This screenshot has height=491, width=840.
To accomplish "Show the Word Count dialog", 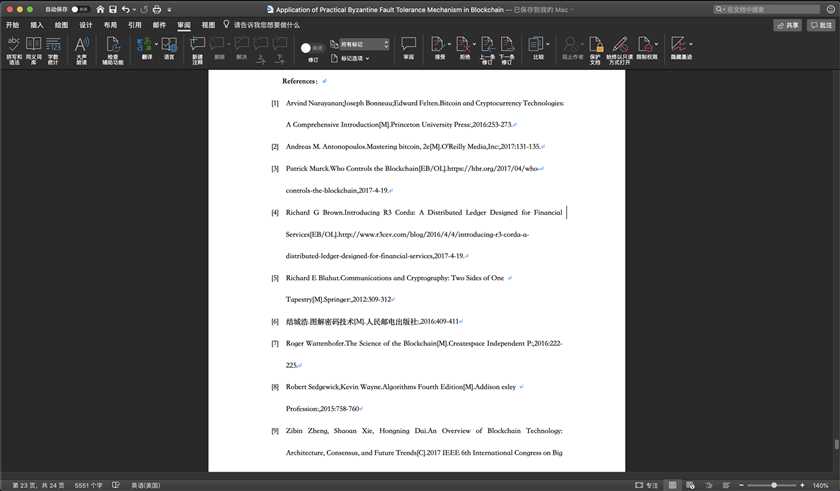I will point(53,50).
